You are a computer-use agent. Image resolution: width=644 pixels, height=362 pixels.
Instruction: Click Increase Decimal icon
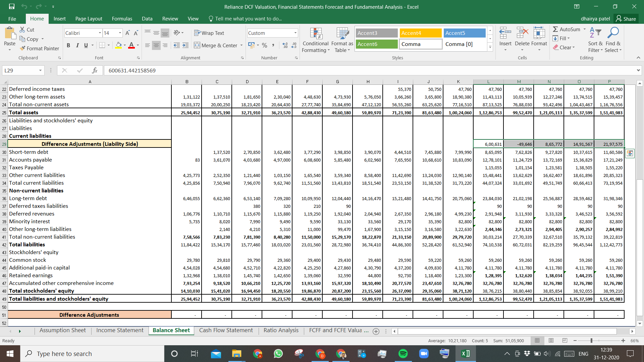point(285,45)
